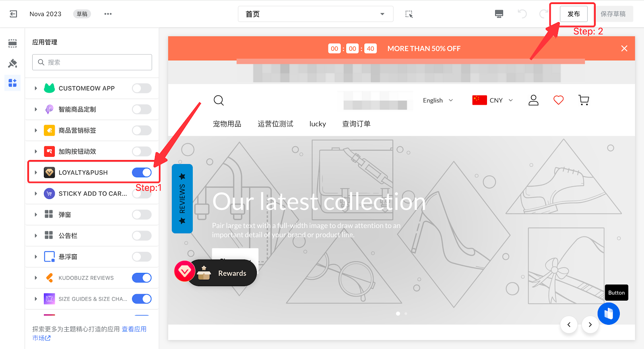Select 宠物用品 navigation menu item
Viewport: 644px width, 349px height.
tap(227, 124)
